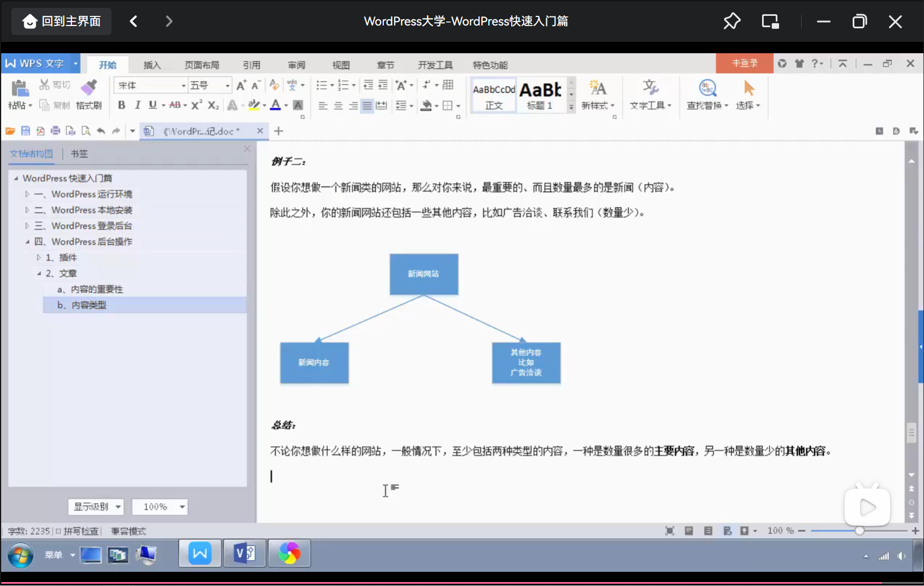Collapse 四、WordPress 后台操作 tree node

(x=27, y=242)
